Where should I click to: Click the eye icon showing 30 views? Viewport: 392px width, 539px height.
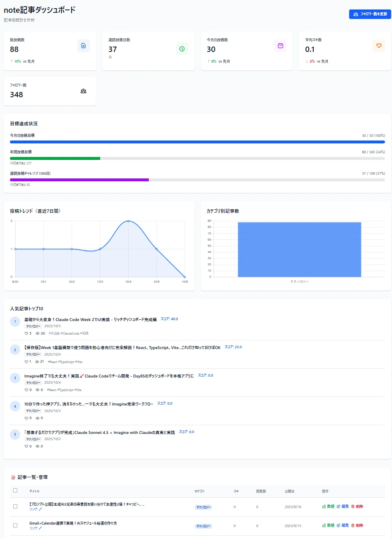[x=38, y=333]
